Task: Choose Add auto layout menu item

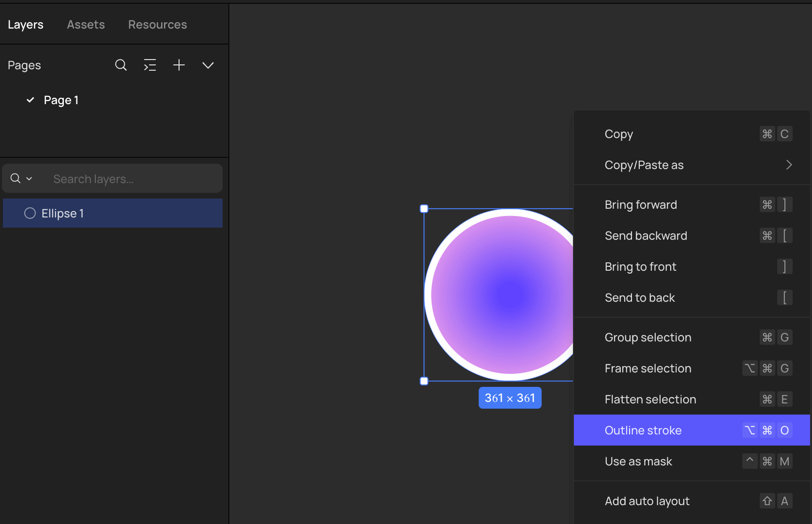Action: click(692, 501)
